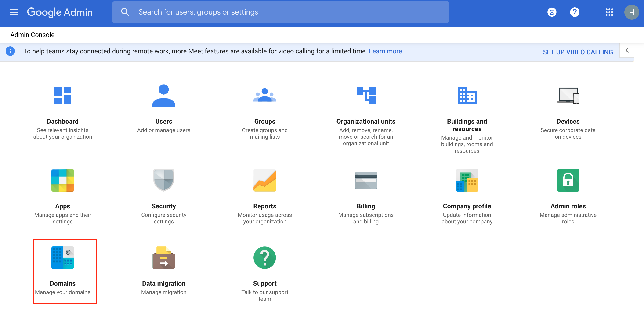Open the Organizational units tree icon
The image size is (644, 311).
366,95
